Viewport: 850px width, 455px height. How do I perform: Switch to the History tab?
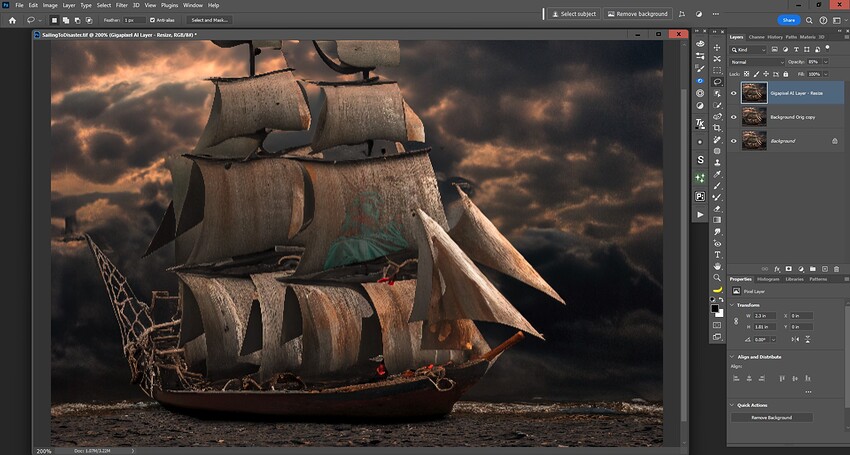[x=775, y=37]
